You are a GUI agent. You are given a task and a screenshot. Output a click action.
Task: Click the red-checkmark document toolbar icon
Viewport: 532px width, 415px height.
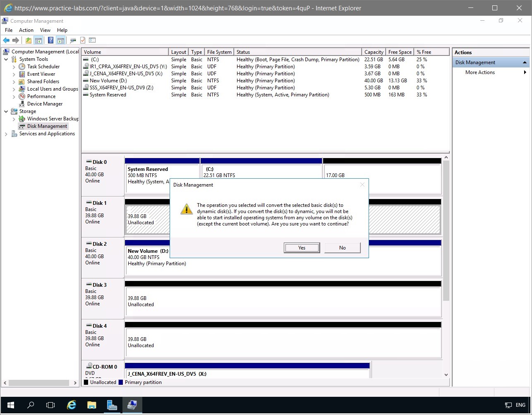(83, 40)
